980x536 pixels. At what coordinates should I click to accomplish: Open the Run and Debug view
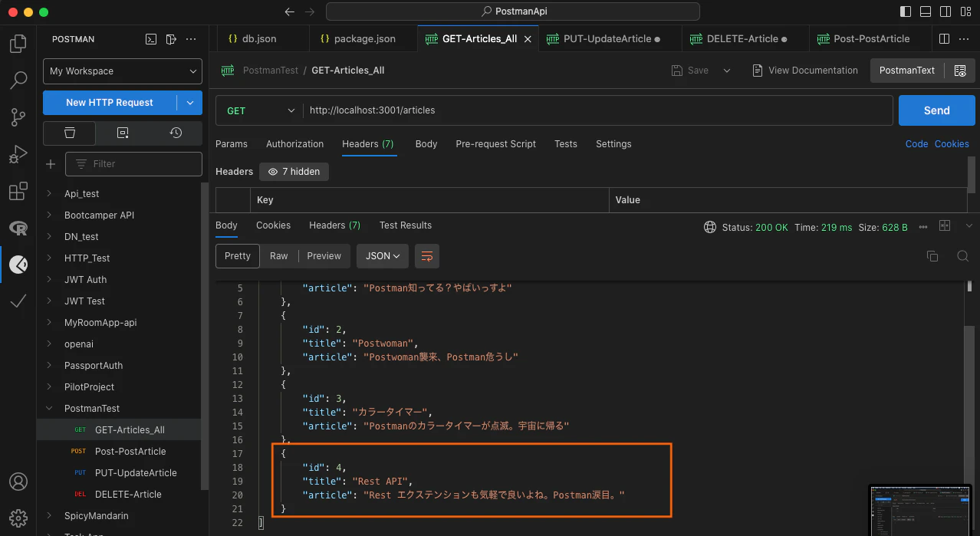tap(18, 154)
